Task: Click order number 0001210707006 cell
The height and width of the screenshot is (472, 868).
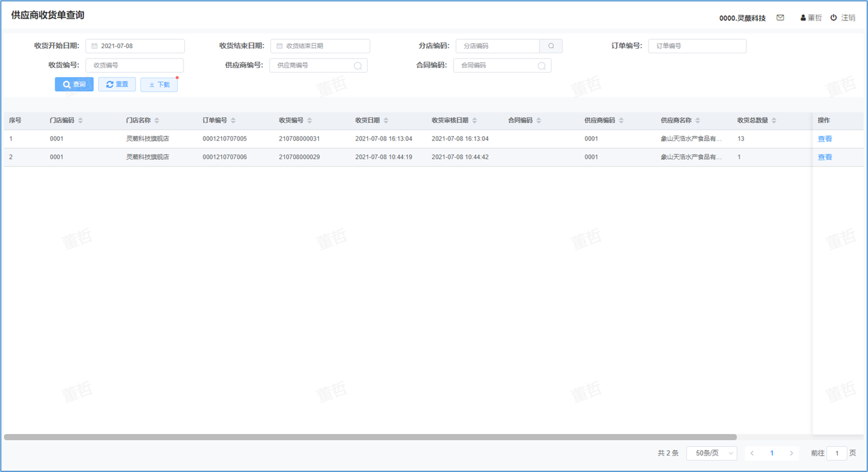Action: 225,157
